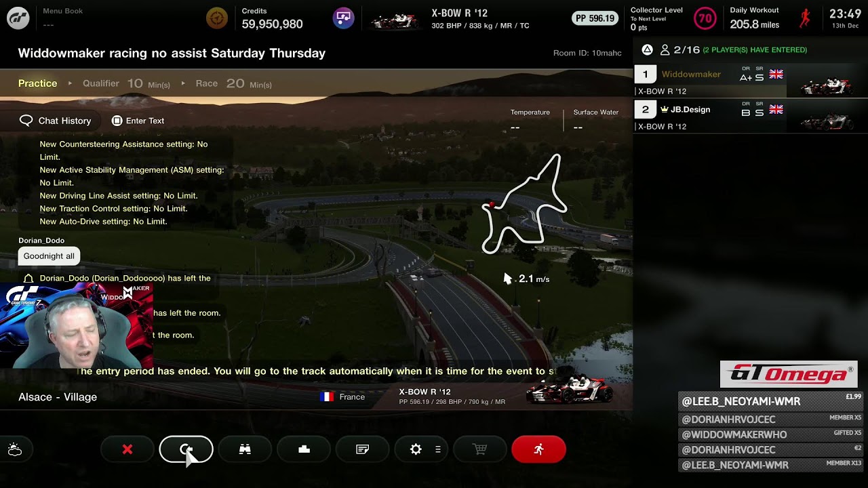Click the 2/16 player count indicator
This screenshot has height=488, width=868.
click(680, 49)
